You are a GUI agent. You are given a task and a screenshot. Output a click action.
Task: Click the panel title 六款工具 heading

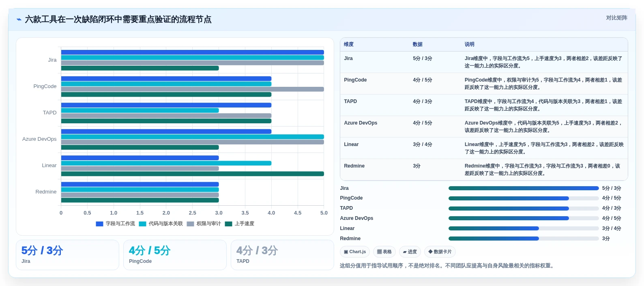coord(118,19)
